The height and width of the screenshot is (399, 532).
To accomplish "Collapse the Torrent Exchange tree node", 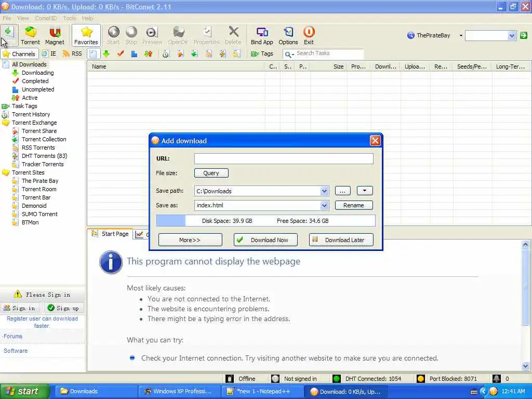I will pyautogui.click(x=5, y=123).
